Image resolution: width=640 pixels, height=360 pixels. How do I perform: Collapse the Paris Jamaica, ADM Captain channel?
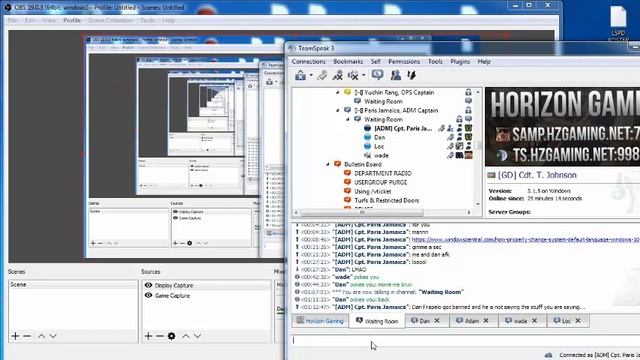pyautogui.click(x=338, y=111)
